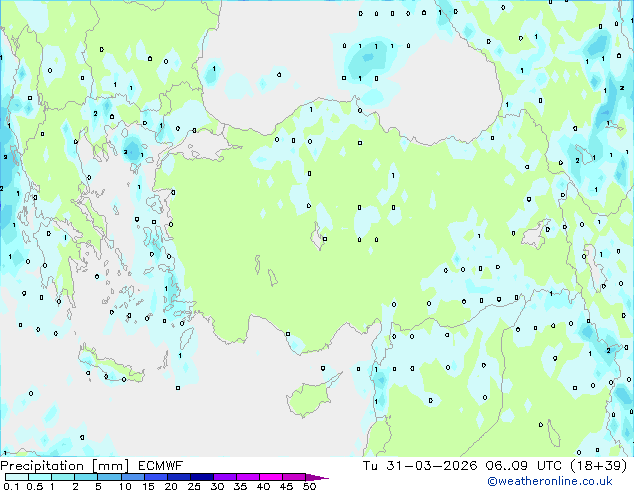The image size is (634, 490).
Task: Pick the 15–20 mm blue legend swatch
Action: point(155,477)
